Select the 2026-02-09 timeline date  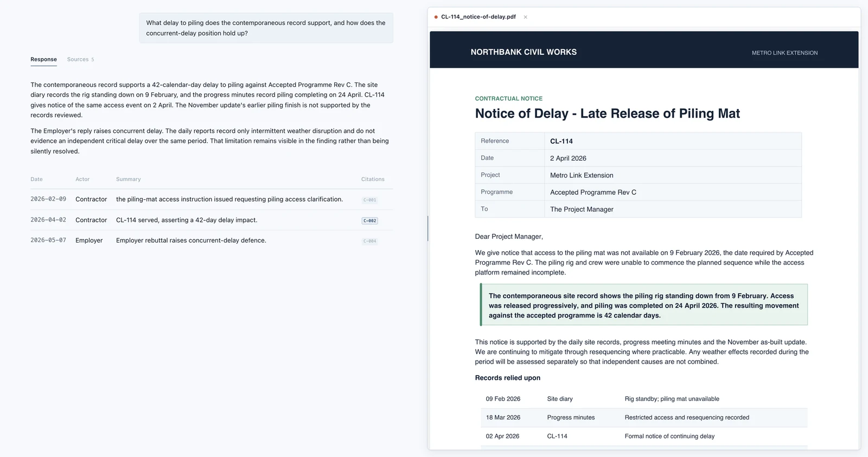(x=48, y=199)
